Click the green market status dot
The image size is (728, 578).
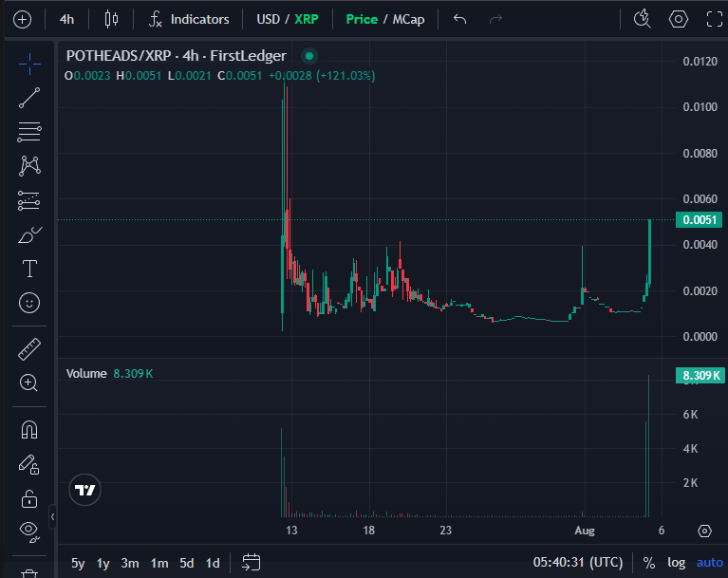(x=309, y=56)
